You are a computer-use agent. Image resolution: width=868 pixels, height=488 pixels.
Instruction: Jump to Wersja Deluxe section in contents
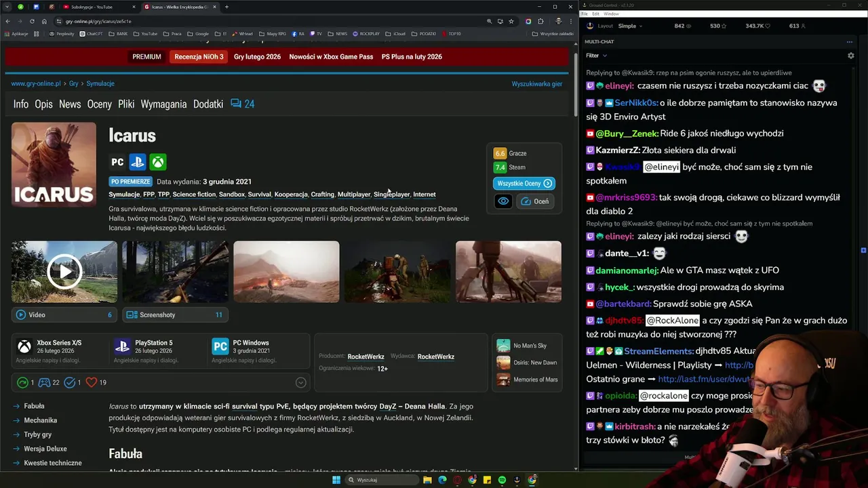(45, 449)
